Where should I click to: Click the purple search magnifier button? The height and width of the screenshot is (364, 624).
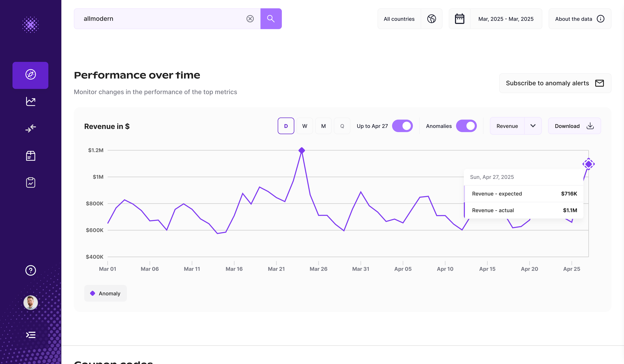(x=271, y=19)
